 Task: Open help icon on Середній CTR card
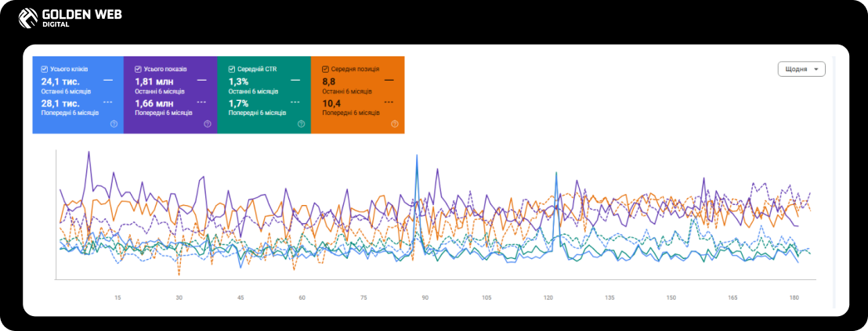click(x=301, y=124)
